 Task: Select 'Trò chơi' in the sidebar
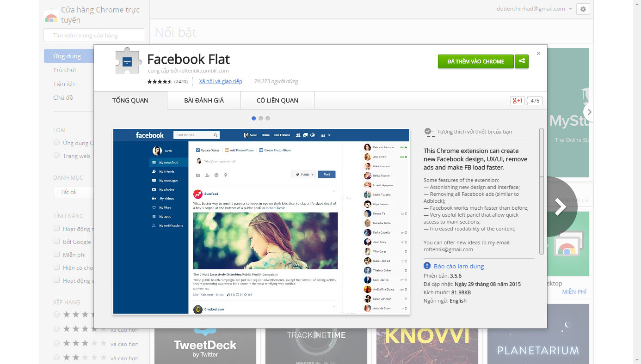pos(64,70)
